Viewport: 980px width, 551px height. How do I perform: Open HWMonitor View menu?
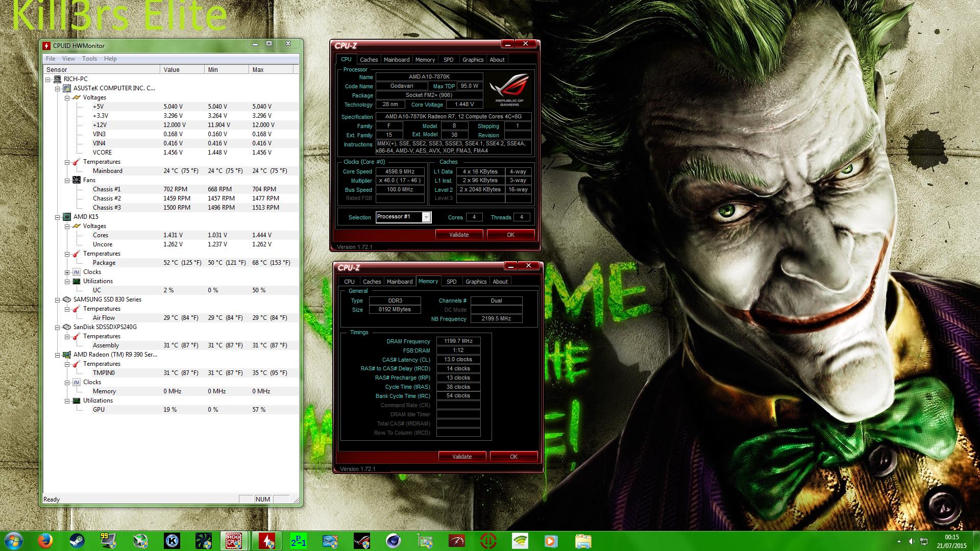[68, 59]
